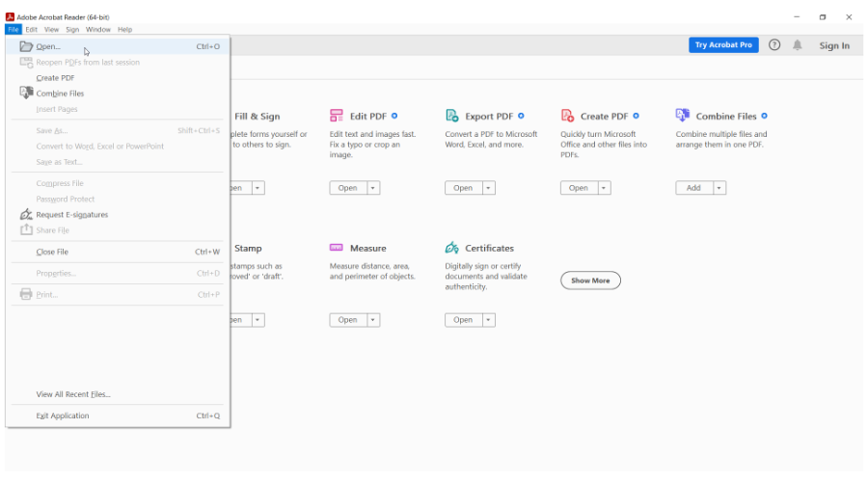Expand dropdown arrow under Fill & Sign
This screenshot has width=868, height=482.
[x=258, y=188]
